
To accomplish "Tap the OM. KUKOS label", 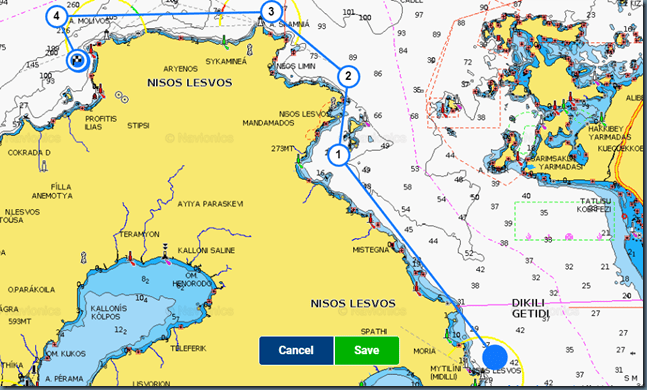I will click(x=65, y=354).
